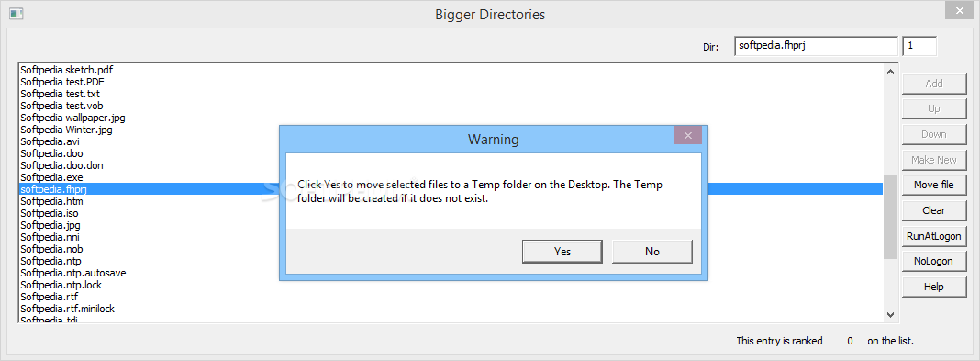Select Softpedia.ntp.autosave entry
Viewport: 980px width, 361px height.
73,273
